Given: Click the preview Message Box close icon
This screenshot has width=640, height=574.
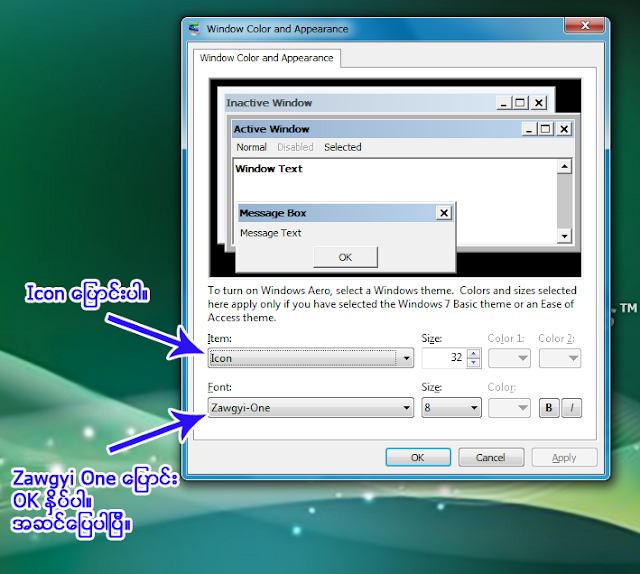Looking at the screenshot, I should [x=444, y=213].
